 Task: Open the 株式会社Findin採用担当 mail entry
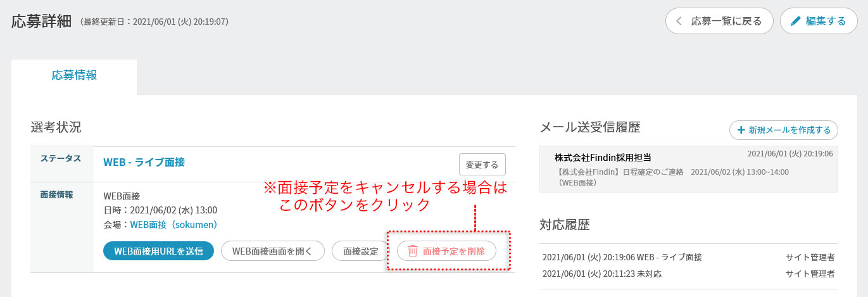tap(688, 168)
